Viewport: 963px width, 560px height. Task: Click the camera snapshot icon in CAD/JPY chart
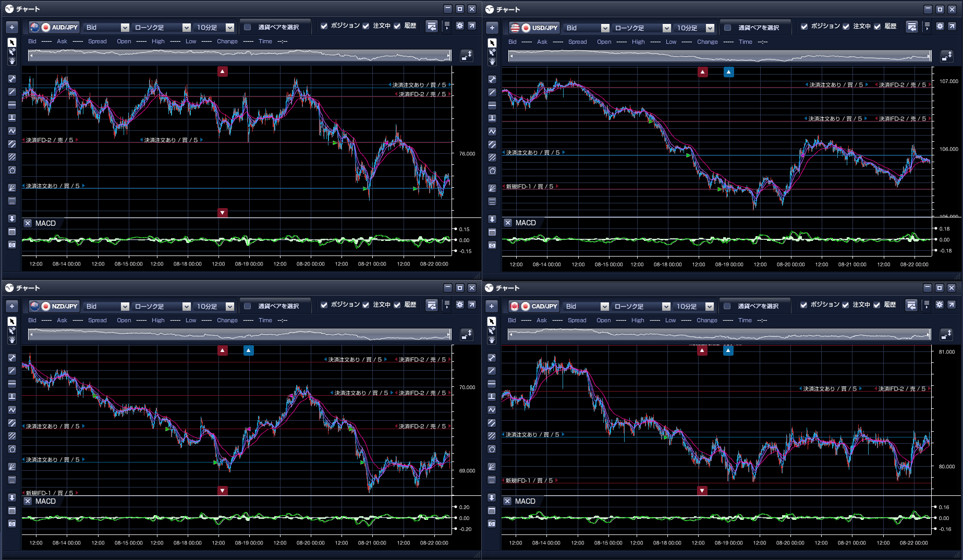point(492,523)
